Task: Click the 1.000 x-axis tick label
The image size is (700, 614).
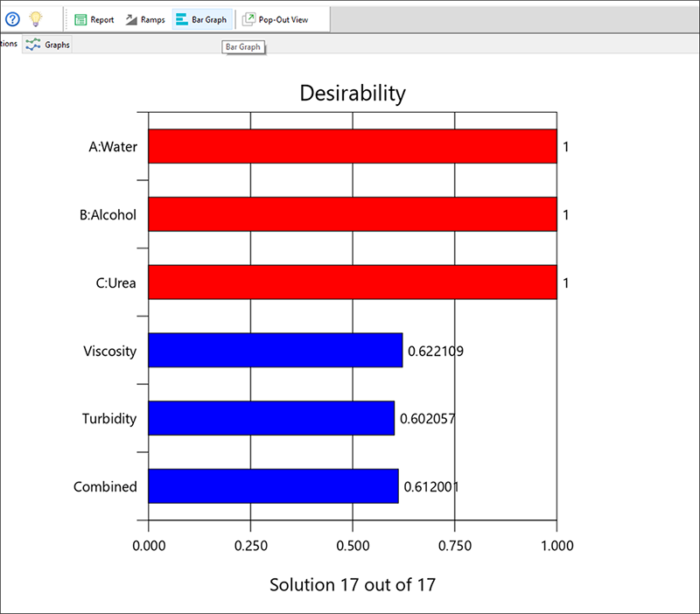Action: coord(557,545)
